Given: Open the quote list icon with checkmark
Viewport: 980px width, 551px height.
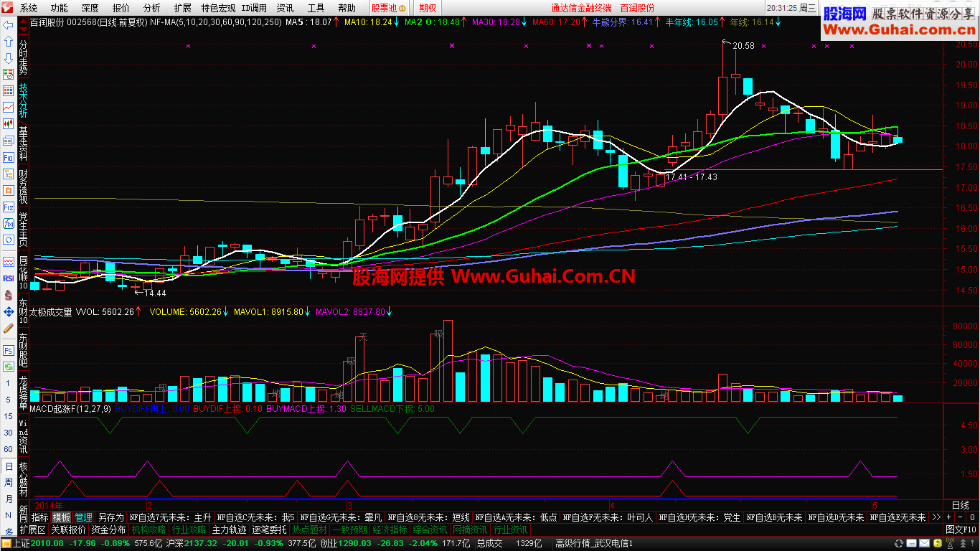Looking at the screenshot, I should pos(8,74).
